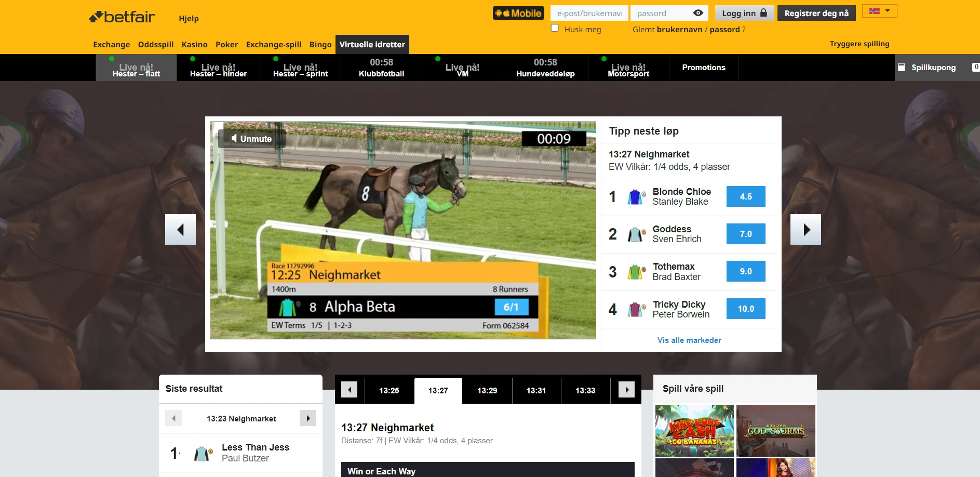Image resolution: width=980 pixels, height=477 pixels.
Task: Click the Spillkupong slip icon
Action: [902, 68]
